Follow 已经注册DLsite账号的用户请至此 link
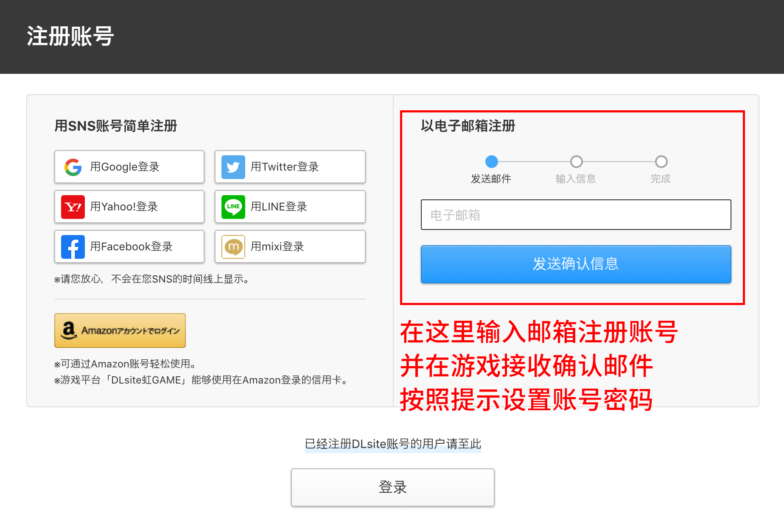The height and width of the screenshot is (532, 784). coord(393,444)
